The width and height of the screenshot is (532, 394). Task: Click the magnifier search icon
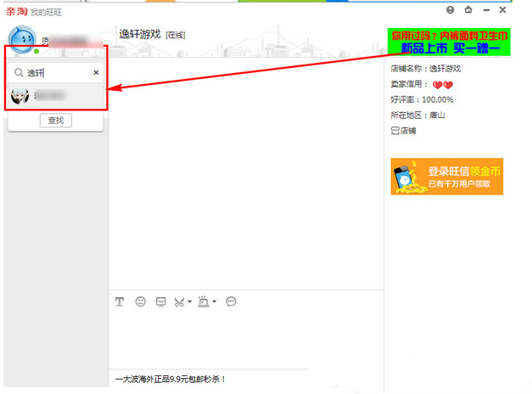coord(19,72)
